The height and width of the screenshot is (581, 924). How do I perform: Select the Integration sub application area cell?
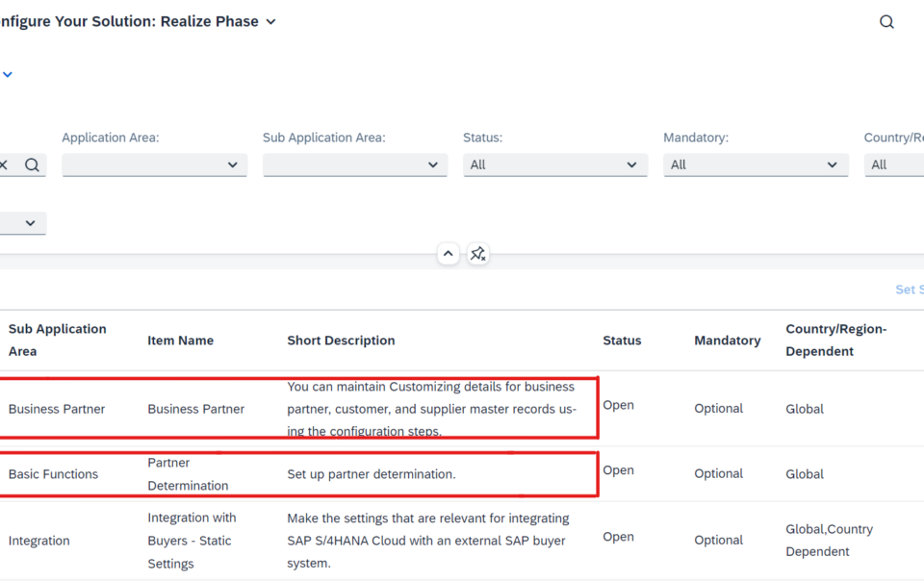(x=38, y=541)
